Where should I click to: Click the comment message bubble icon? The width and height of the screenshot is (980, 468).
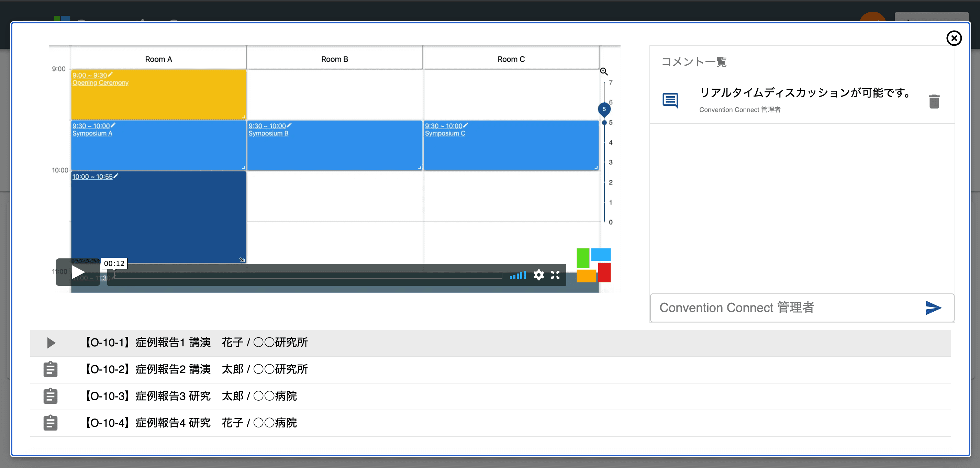(x=670, y=100)
